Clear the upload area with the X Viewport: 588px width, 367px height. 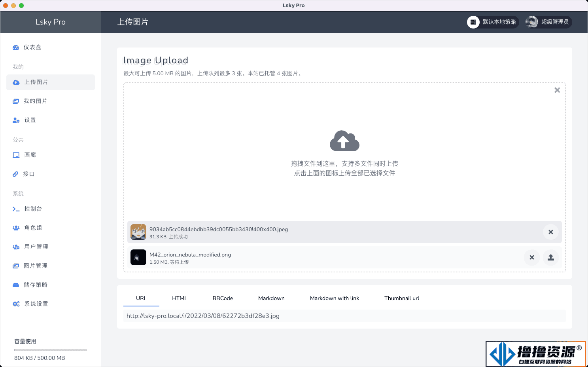pyautogui.click(x=557, y=90)
